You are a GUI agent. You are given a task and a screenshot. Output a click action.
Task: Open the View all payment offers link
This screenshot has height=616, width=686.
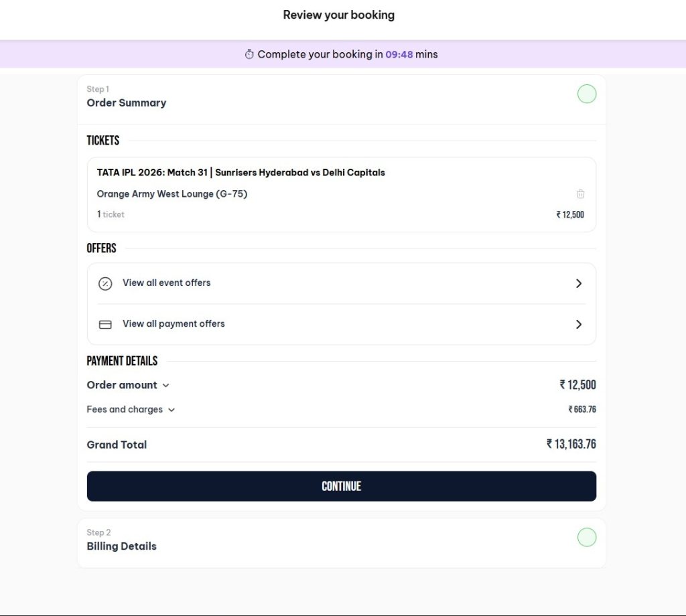[173, 324]
